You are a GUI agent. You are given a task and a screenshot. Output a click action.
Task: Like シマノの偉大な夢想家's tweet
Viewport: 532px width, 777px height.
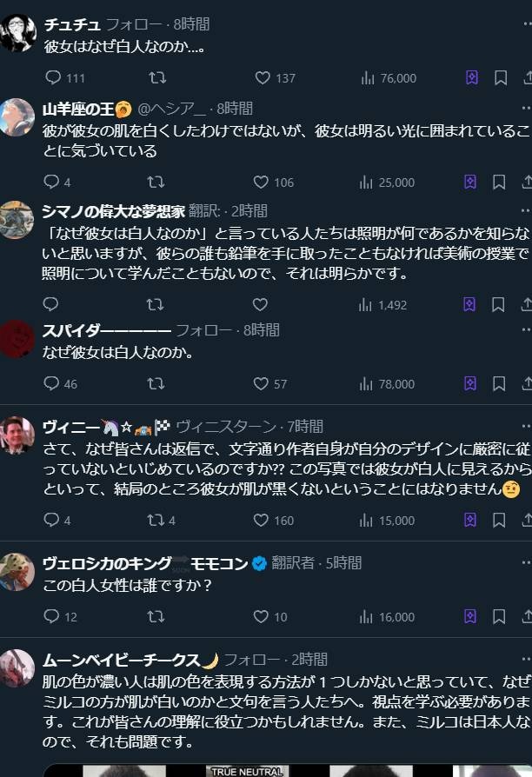260,304
